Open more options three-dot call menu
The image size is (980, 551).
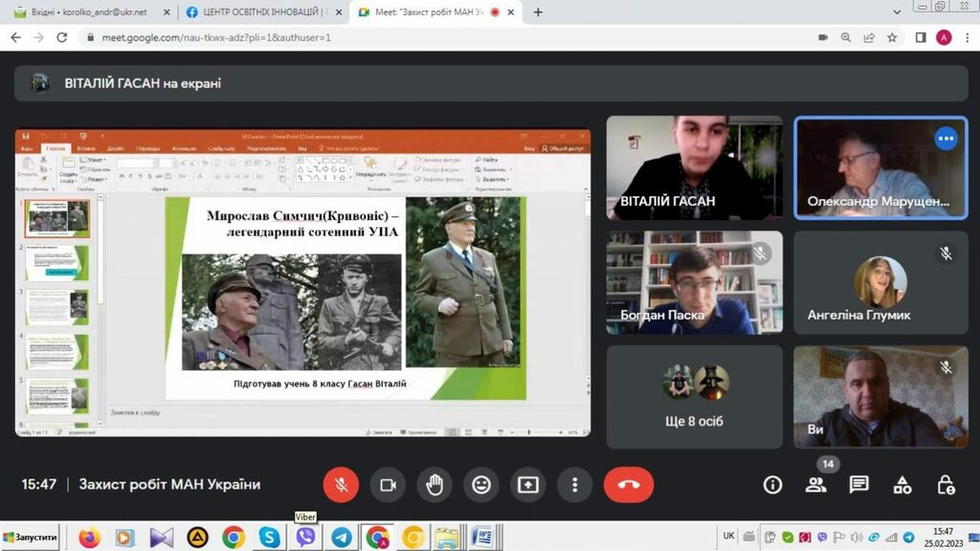574,485
